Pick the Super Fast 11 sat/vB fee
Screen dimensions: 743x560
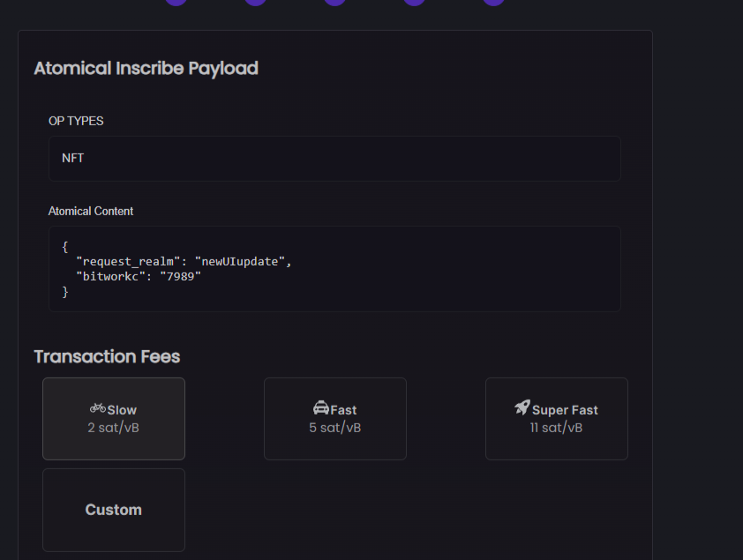(557, 419)
